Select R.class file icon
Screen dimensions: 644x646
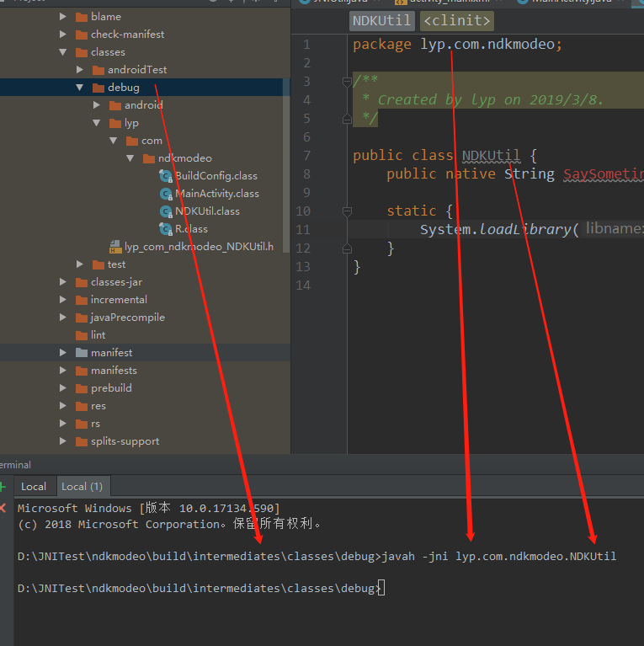coord(166,229)
